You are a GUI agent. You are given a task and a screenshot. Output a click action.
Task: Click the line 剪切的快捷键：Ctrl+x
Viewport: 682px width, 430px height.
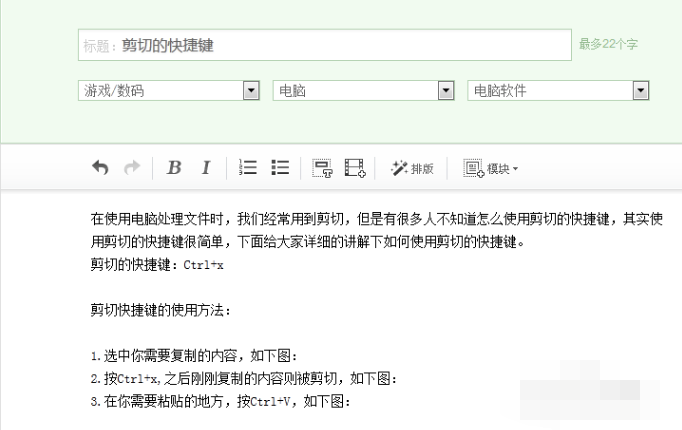(x=157, y=265)
